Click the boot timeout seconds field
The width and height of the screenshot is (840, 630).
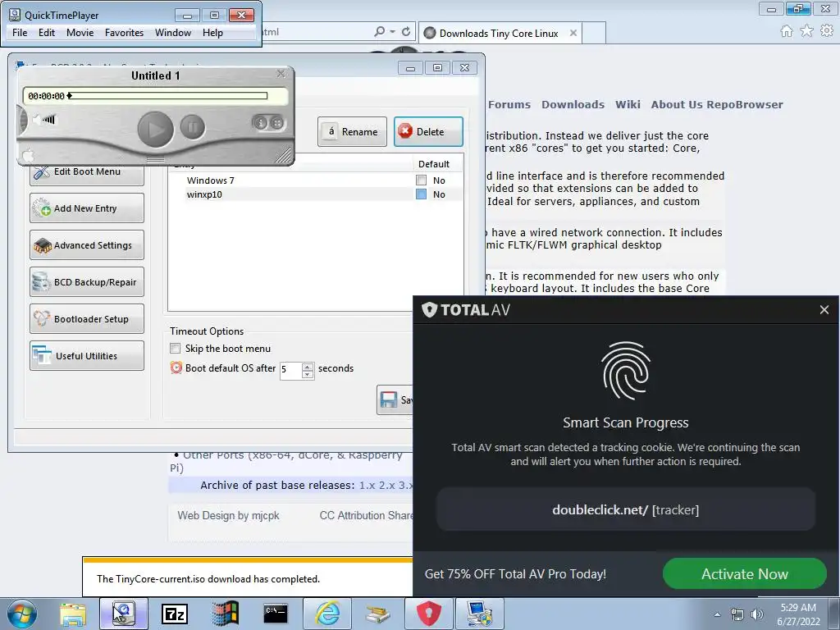(x=290, y=370)
